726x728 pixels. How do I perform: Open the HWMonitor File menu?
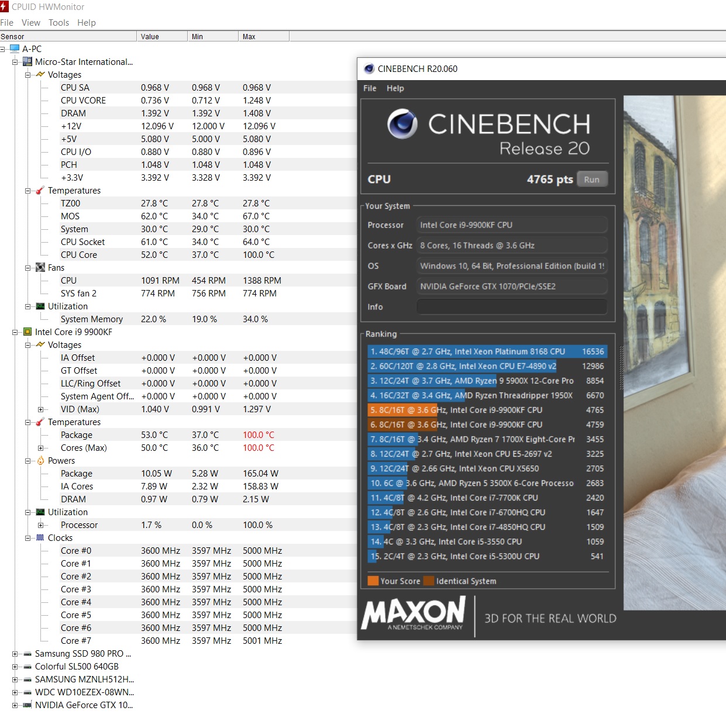coord(7,23)
